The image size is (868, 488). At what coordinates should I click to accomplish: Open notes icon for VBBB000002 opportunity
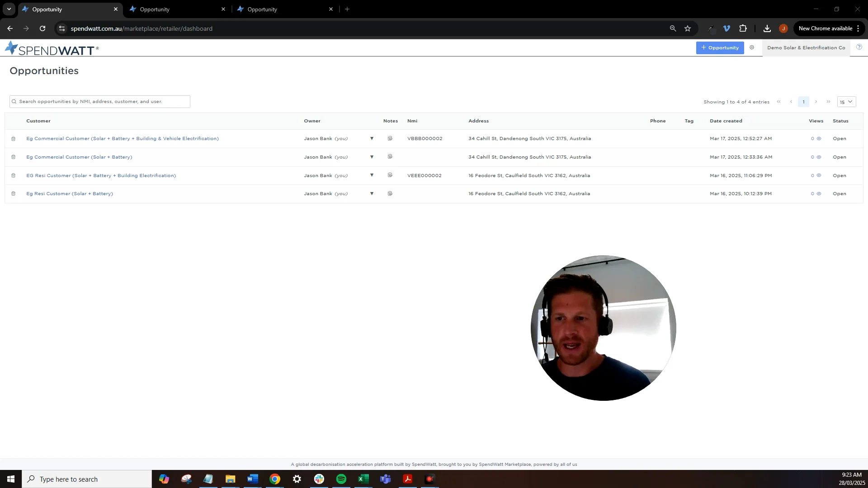(390, 139)
